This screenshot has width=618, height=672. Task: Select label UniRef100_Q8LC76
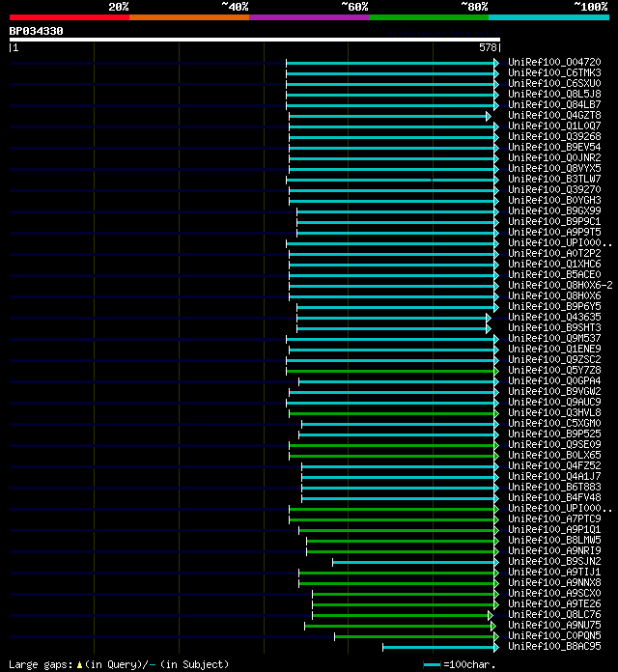click(554, 614)
